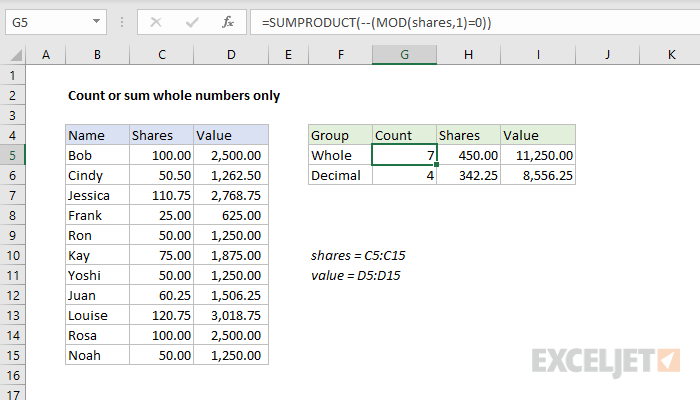Select column C header
Viewport: 700px width, 400px height.
pos(162,55)
